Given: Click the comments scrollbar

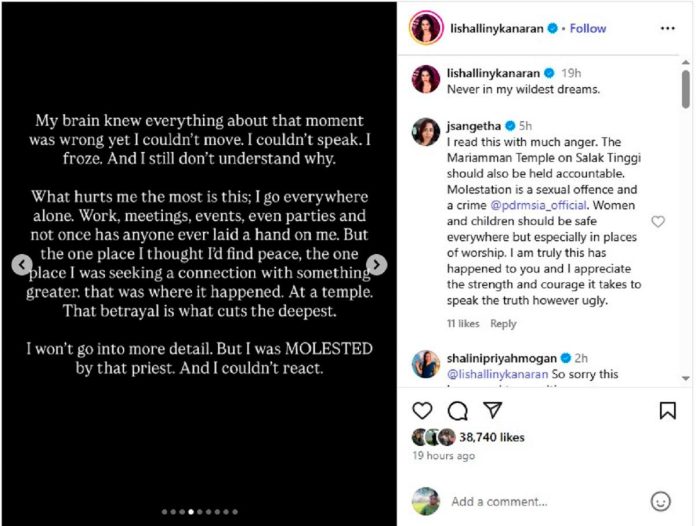Looking at the screenshot, I should (x=685, y=90).
